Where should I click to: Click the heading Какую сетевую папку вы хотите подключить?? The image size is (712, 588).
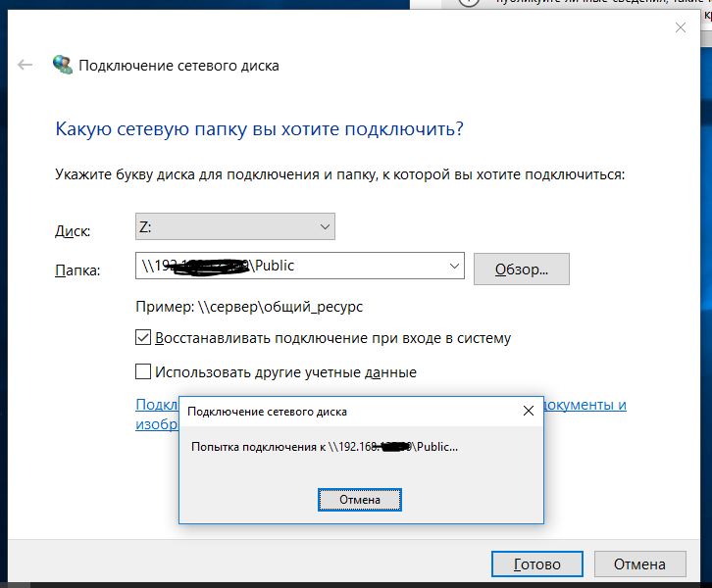pos(259,128)
